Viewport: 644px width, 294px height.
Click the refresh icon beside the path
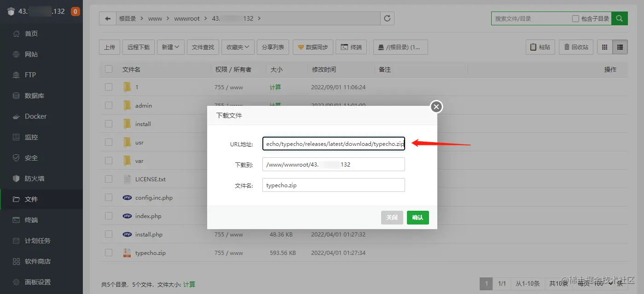[x=387, y=18]
